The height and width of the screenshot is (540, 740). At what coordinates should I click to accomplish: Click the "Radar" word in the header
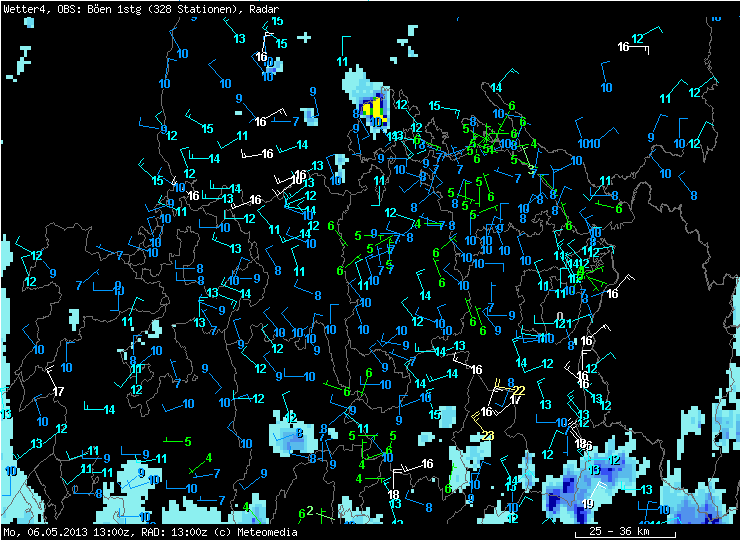coord(263,8)
